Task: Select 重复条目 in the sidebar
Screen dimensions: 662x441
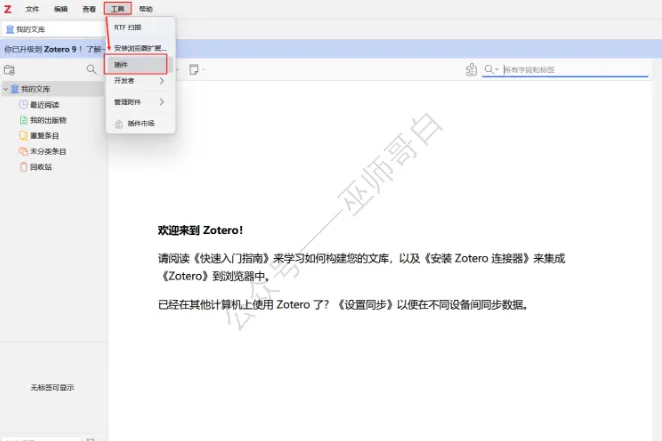Action: pyautogui.click(x=39, y=136)
